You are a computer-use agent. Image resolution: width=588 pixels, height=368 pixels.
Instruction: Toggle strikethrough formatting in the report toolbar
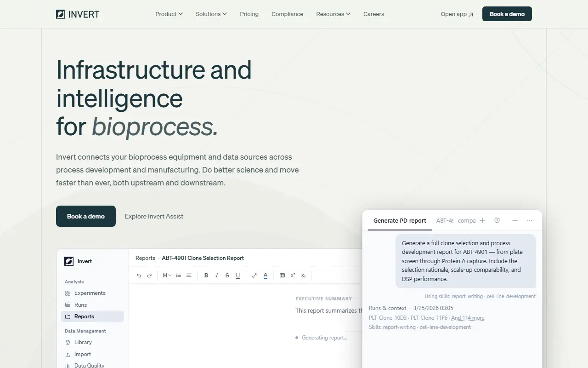227,276
